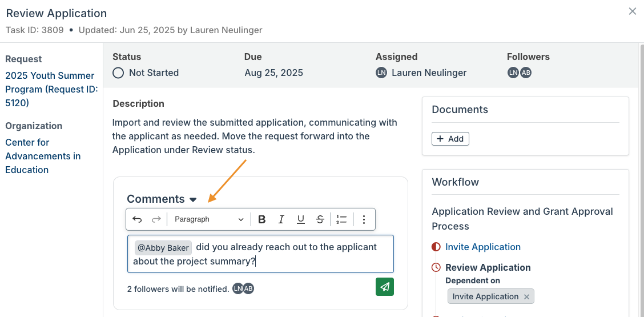Image resolution: width=644 pixels, height=317 pixels.
Task: Click the LN follower avatar in Followers
Action: point(513,73)
